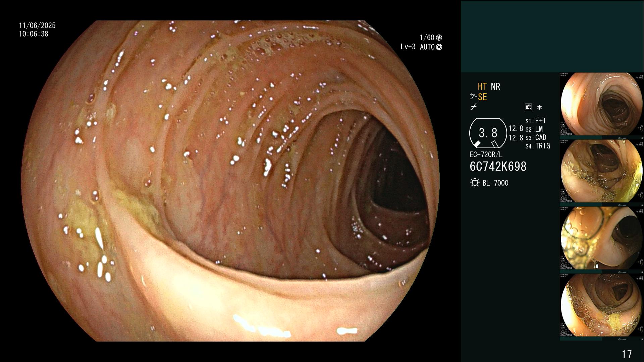
Task: Click the structure enhancement curve icon beside SE
Action: [x=473, y=97]
